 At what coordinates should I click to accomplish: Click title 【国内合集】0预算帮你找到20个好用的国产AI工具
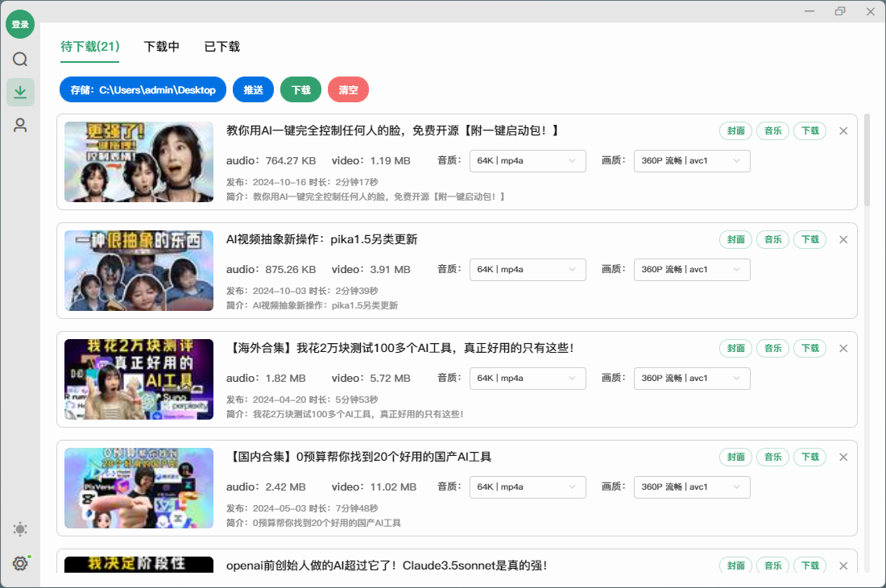[359, 457]
